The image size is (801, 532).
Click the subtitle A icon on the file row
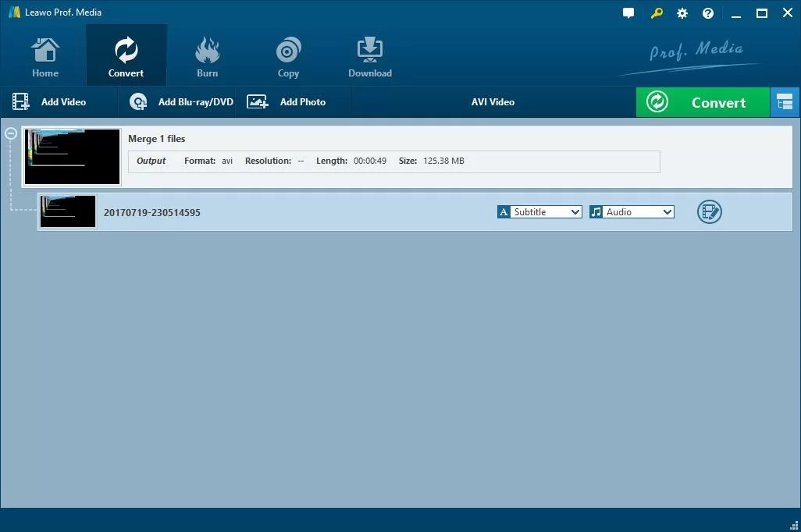click(504, 211)
